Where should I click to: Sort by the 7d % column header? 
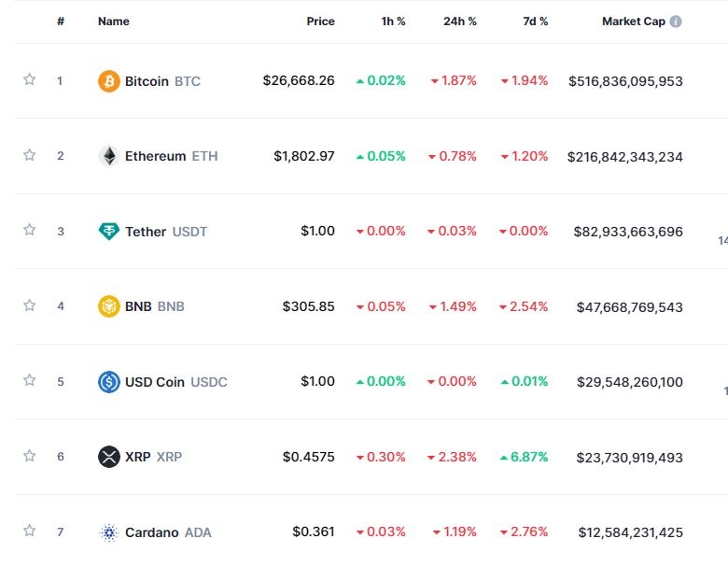point(535,21)
